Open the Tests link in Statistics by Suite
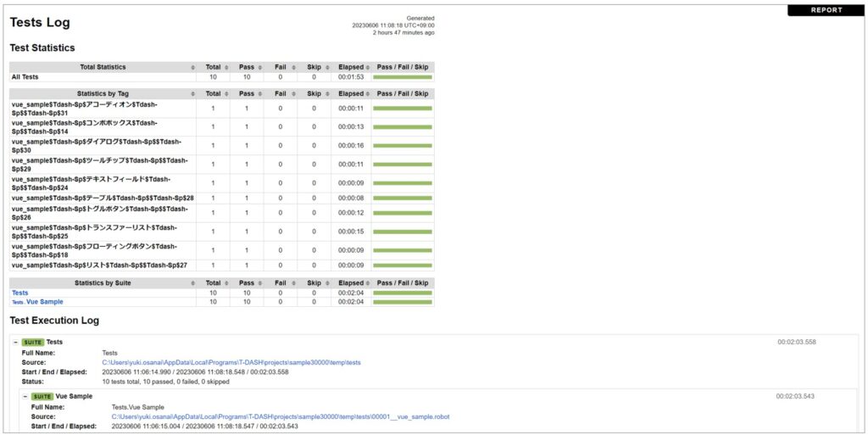Image resolution: width=868 pixels, height=435 pixels. (x=19, y=293)
